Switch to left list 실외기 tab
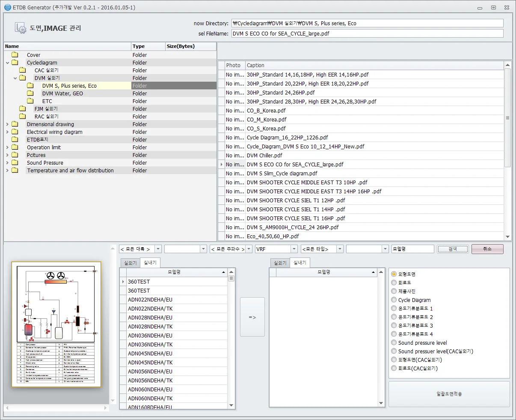 [130, 263]
